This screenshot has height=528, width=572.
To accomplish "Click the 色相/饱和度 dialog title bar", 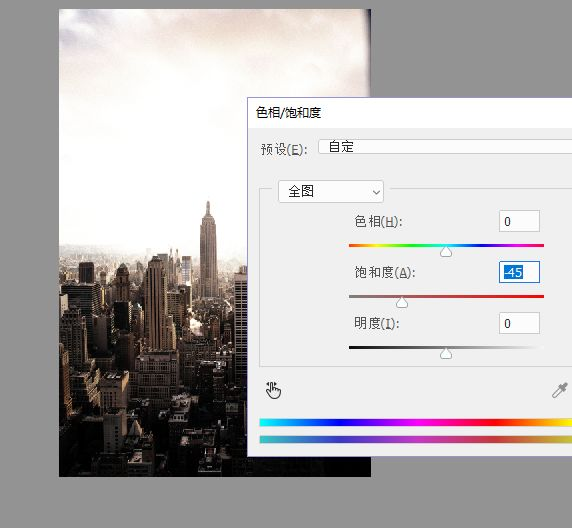I will (x=410, y=113).
